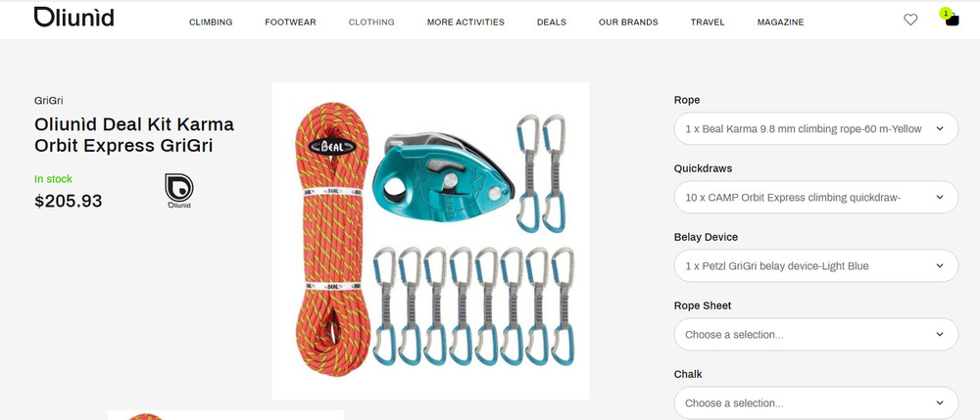Image resolution: width=980 pixels, height=420 pixels.
Task: Click the cart item count badge
Action: coord(946,13)
